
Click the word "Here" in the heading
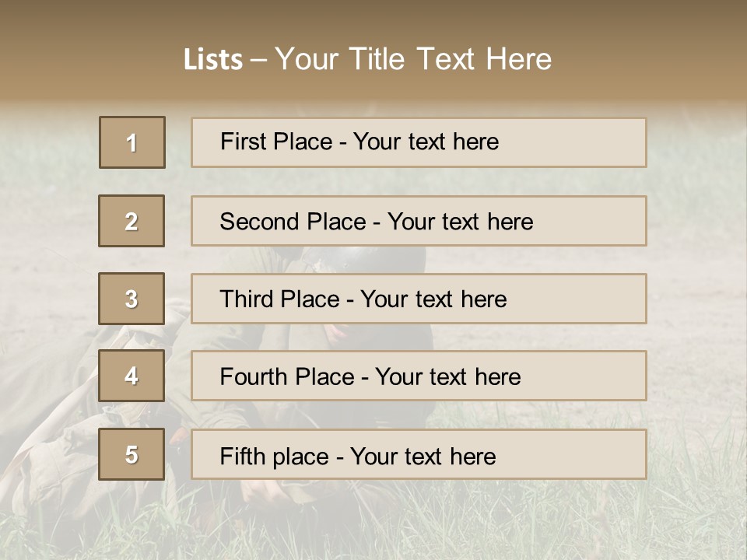coord(518,60)
